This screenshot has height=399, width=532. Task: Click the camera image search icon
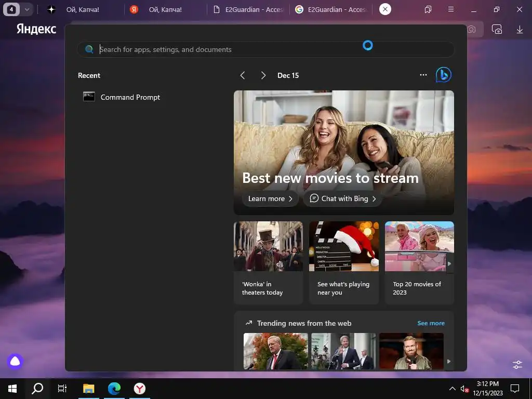pos(472,30)
